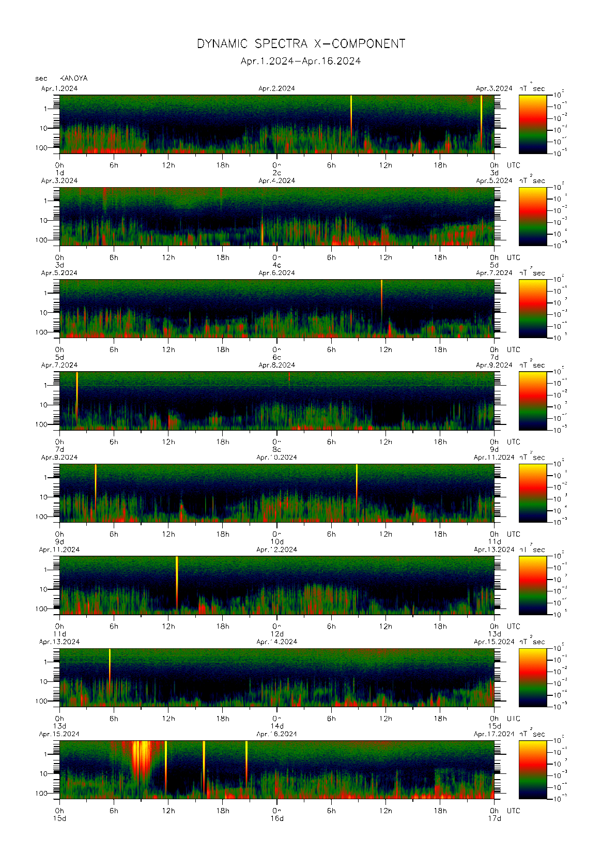This screenshot has width=602, height=868.
Task: Click the color scale bar beside the Apr.11 panel
Action: [x=533, y=585]
